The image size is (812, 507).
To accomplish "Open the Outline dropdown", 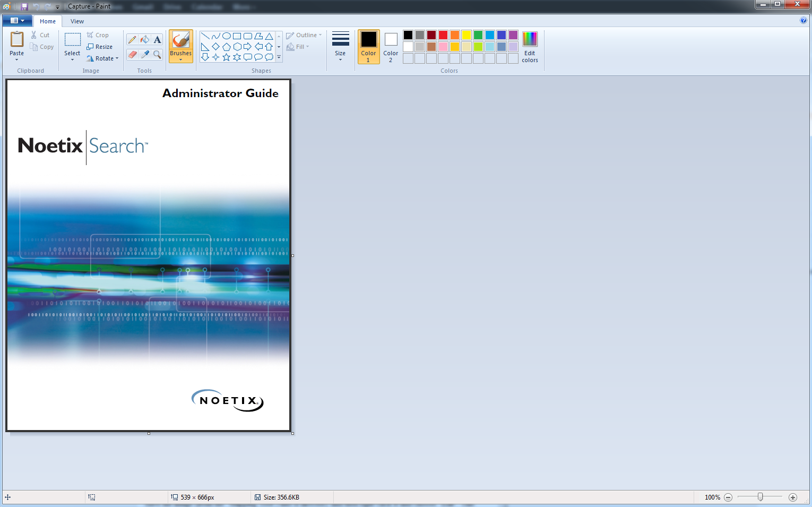I will click(x=304, y=35).
